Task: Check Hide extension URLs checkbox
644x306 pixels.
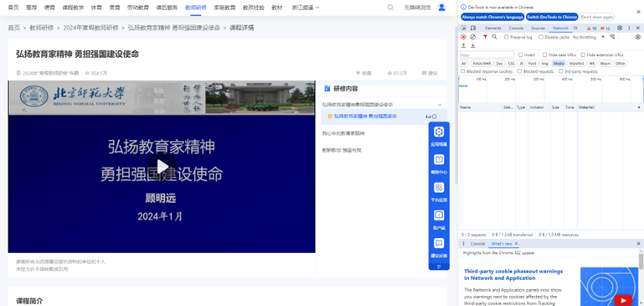Action: coord(583,54)
